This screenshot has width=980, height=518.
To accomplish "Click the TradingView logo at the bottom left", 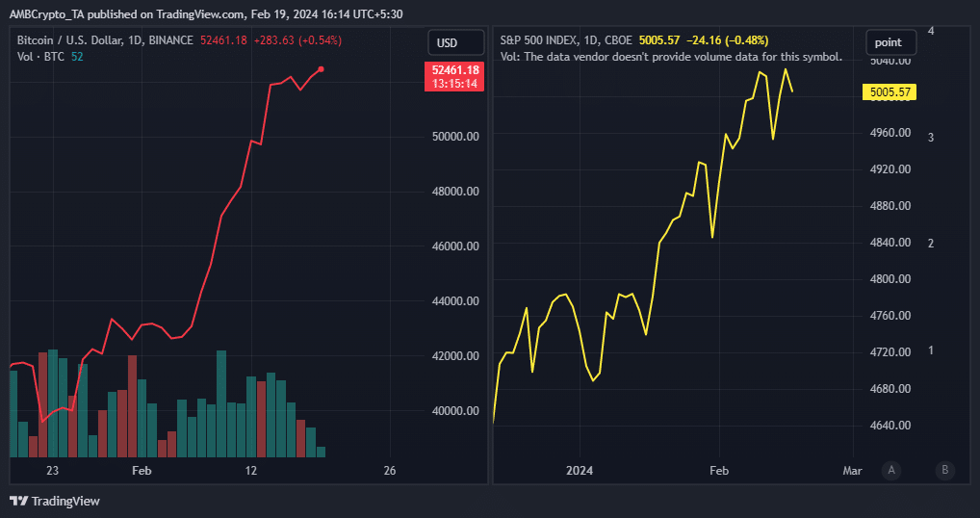I will point(55,501).
